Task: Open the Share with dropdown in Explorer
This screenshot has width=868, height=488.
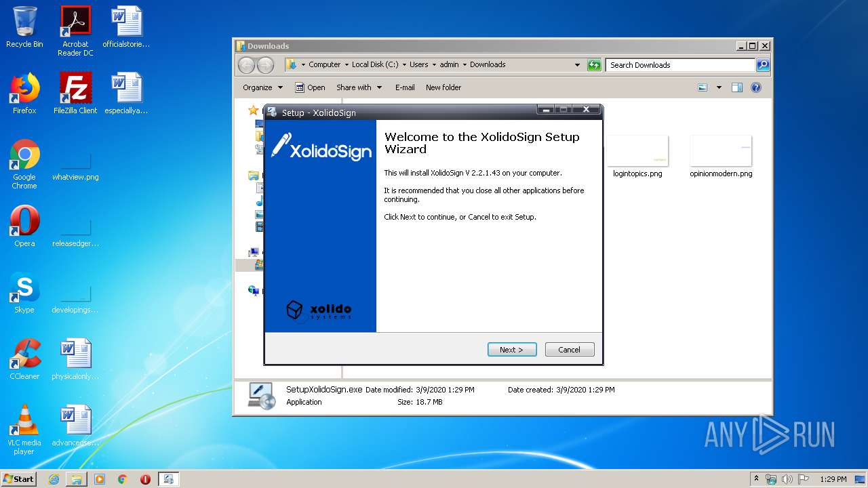Action: 359,87
